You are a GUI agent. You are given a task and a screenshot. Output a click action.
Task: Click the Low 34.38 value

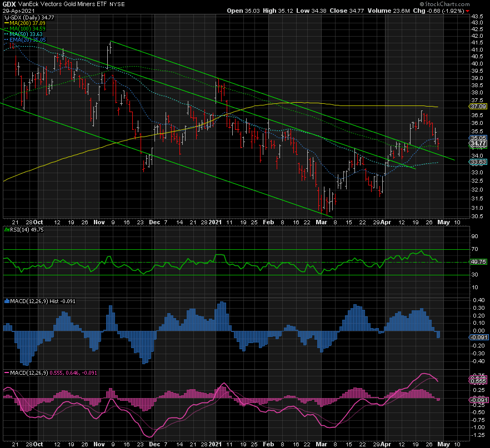tap(311, 11)
